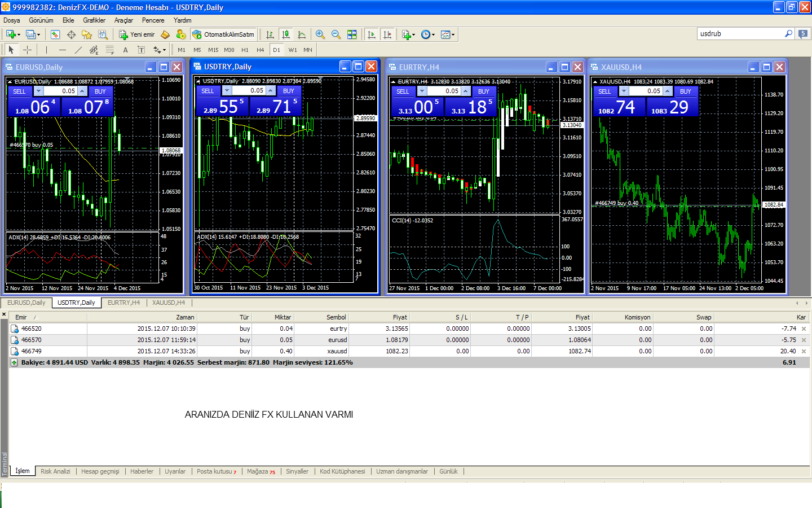The width and height of the screenshot is (812, 508).
Task: Click the search magnifier icon
Action: tap(789, 34)
